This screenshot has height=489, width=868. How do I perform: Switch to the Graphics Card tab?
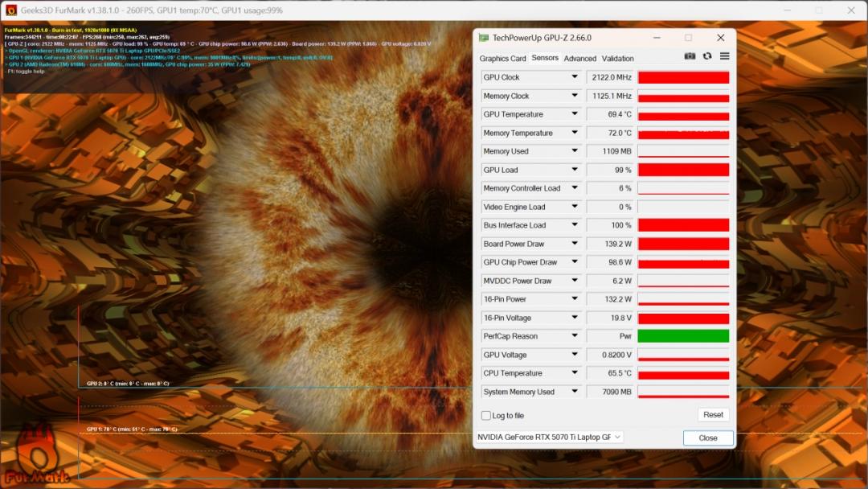pyautogui.click(x=502, y=58)
